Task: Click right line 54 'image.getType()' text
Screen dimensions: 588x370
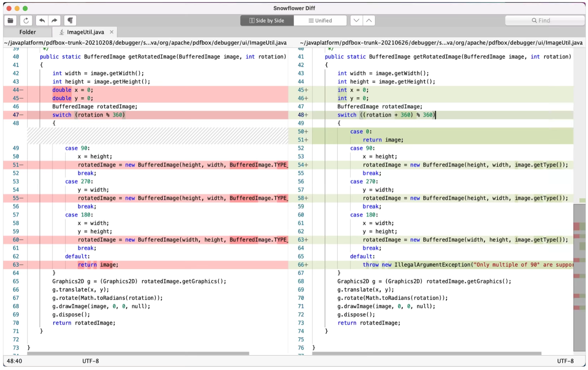Action: tap(539, 165)
